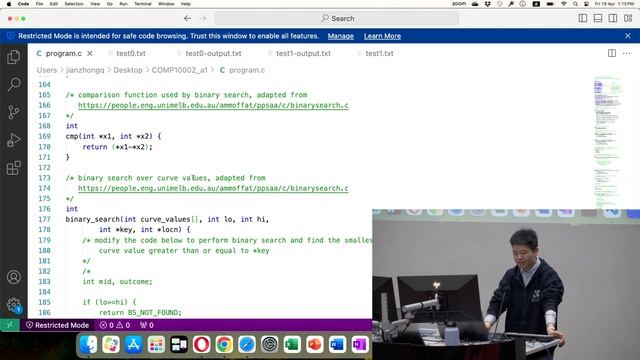This screenshot has width=640, height=360.
Task: Open the Run and Debug view
Action: pos(13,140)
